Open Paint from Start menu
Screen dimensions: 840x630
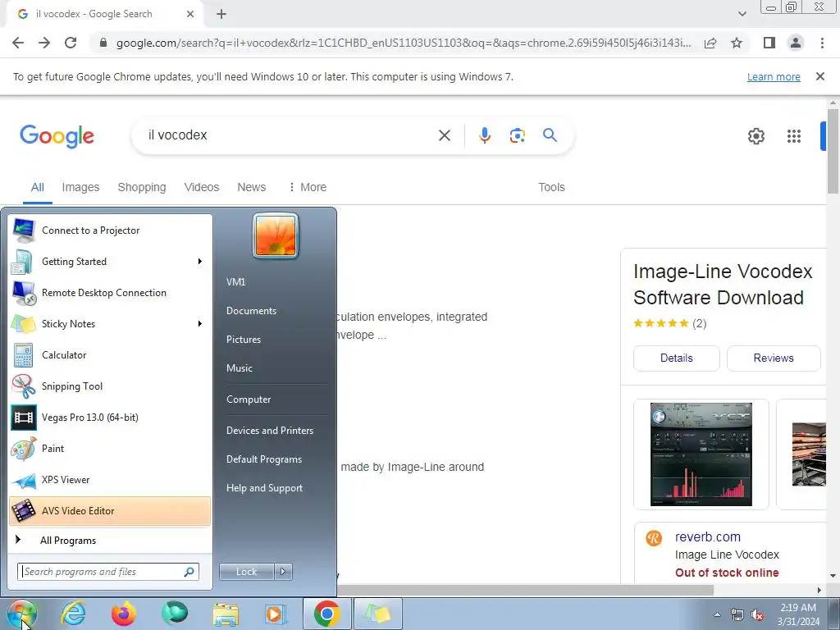[110, 449]
